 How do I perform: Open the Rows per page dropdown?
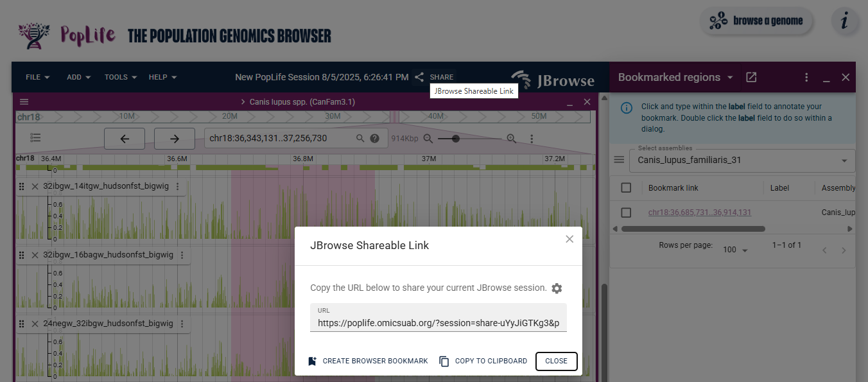coord(735,250)
